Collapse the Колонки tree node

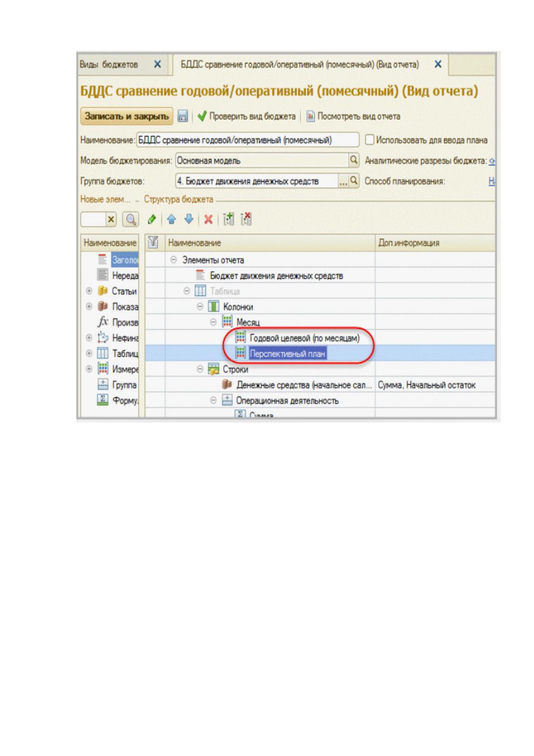[x=200, y=307]
